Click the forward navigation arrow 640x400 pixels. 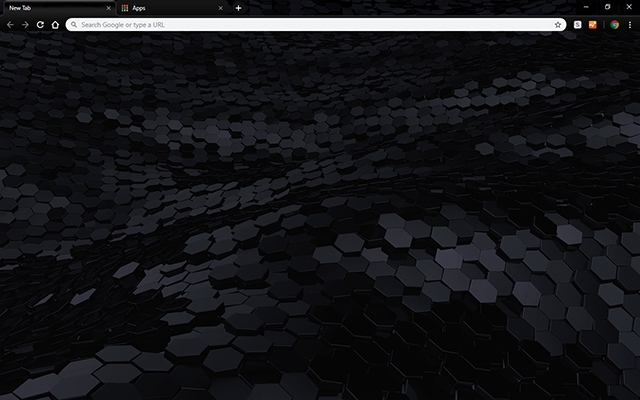click(x=24, y=24)
